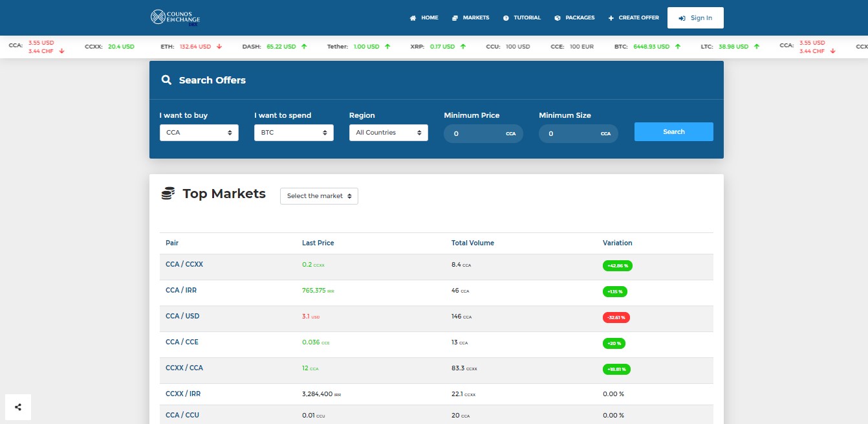The width and height of the screenshot is (868, 424).
Task: Click the green up arrow next to LTC price
Action: point(757,47)
